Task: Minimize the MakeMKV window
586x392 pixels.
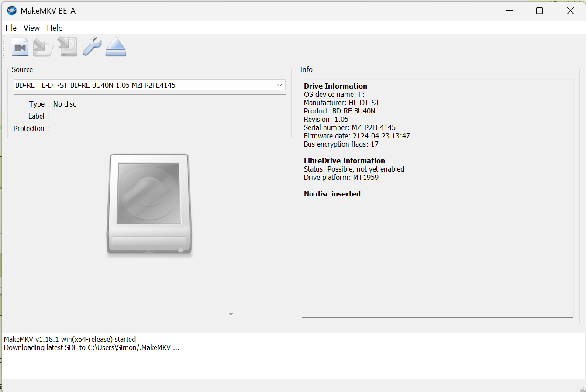Action: pyautogui.click(x=509, y=11)
